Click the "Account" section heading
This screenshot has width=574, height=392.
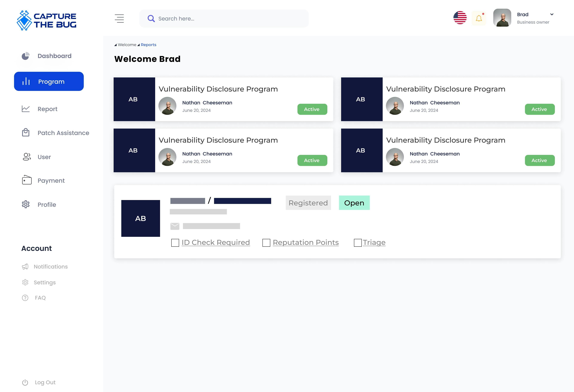(37, 248)
